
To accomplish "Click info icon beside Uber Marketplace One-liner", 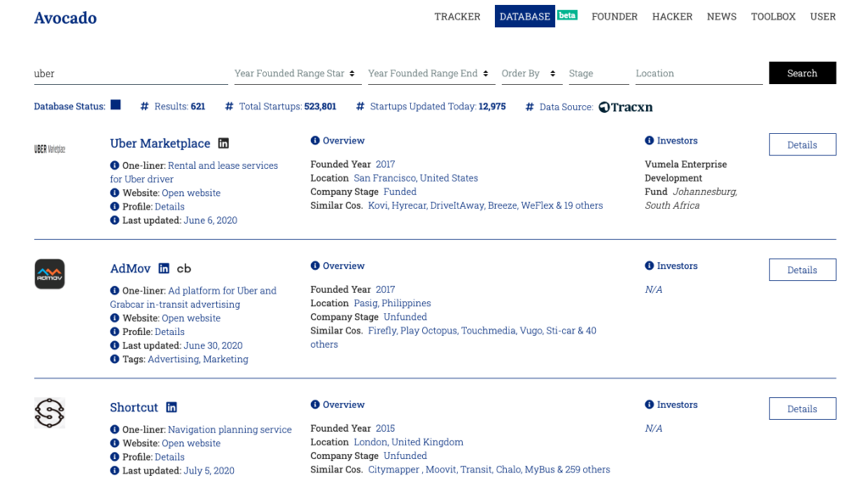I will click(x=114, y=165).
